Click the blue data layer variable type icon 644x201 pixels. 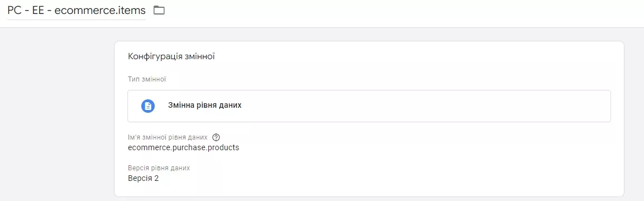pyautogui.click(x=148, y=106)
